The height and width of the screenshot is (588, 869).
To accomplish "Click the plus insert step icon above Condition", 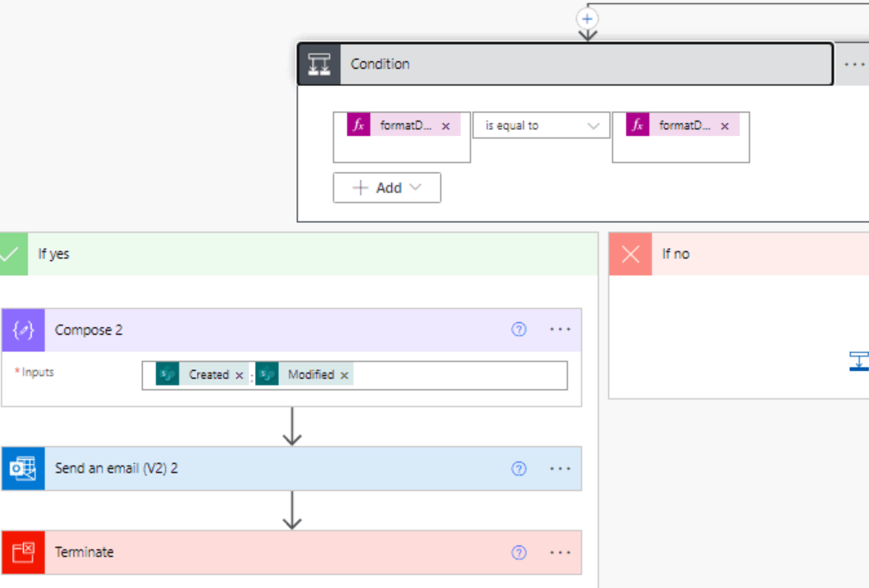I will point(587,19).
